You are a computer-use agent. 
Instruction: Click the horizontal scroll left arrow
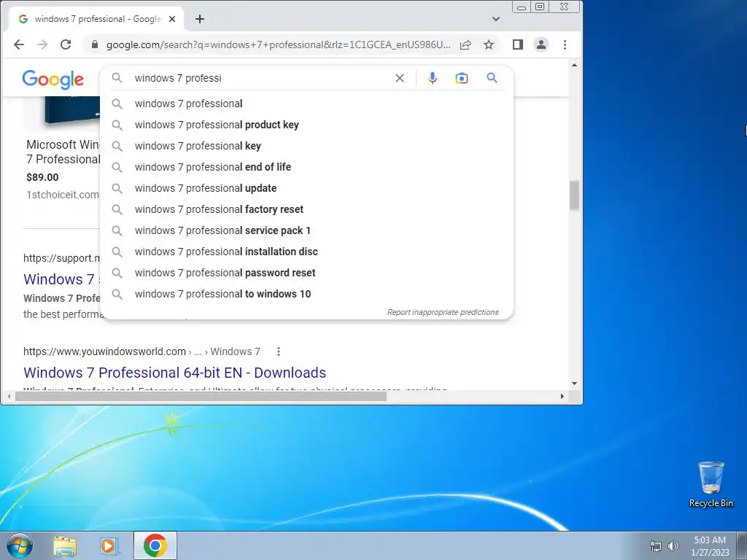pos(9,396)
